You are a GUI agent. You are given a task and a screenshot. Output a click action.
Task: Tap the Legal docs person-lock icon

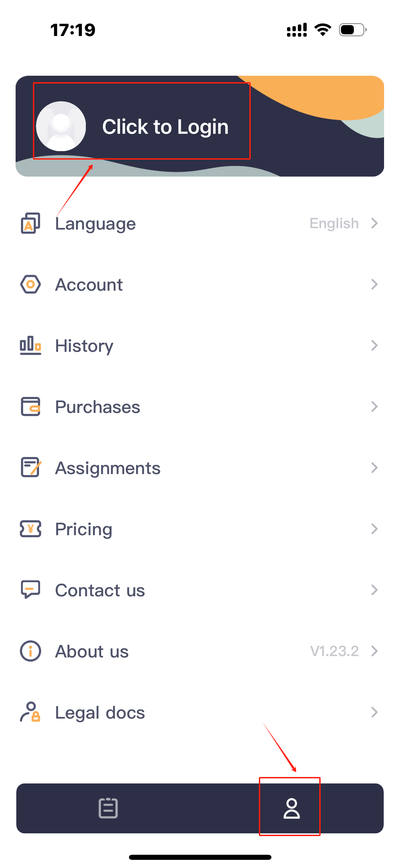(x=31, y=712)
